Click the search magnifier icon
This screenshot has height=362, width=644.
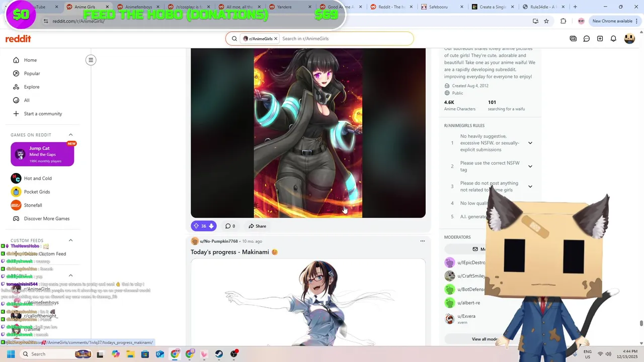(234, 39)
